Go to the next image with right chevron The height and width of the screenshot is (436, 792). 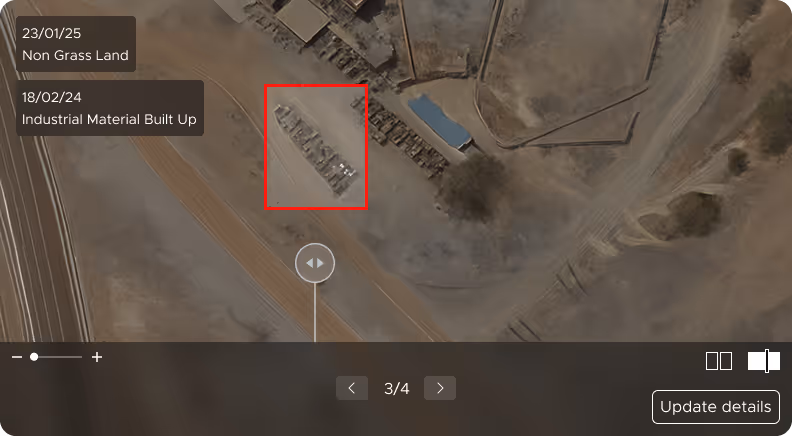[440, 388]
